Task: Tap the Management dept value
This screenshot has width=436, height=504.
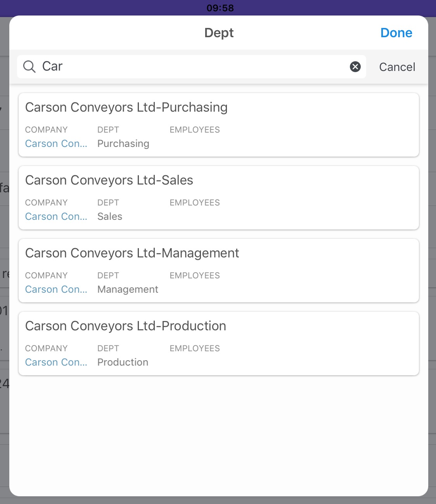Action: [x=128, y=290]
